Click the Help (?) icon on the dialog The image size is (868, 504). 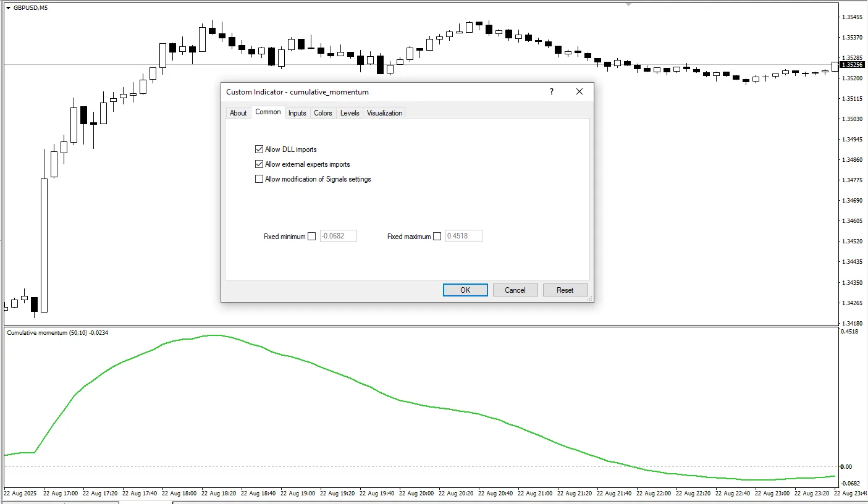551,91
